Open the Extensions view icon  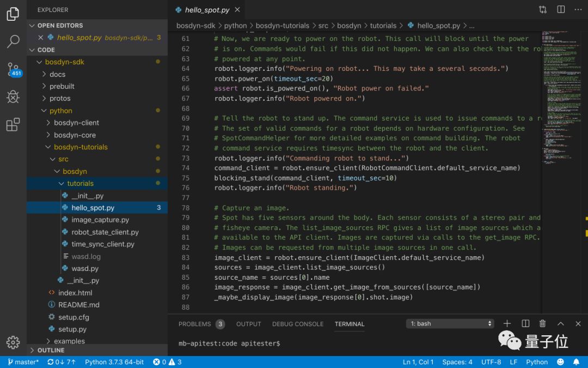tap(13, 125)
